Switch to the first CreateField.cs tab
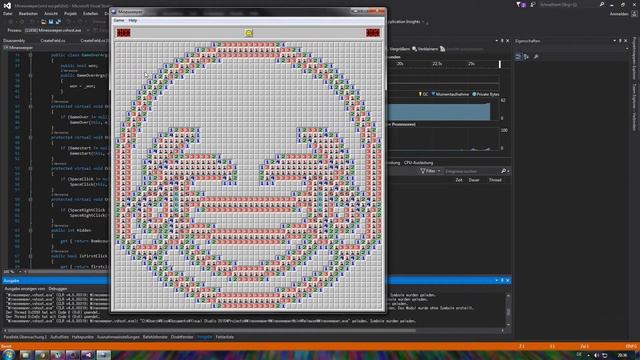The image size is (640, 360). click(53, 40)
